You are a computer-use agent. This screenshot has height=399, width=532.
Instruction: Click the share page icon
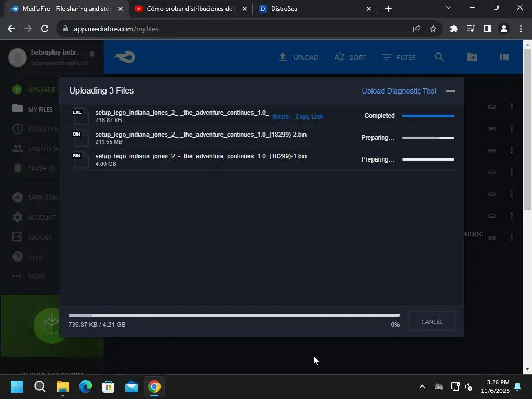pyautogui.click(x=417, y=29)
